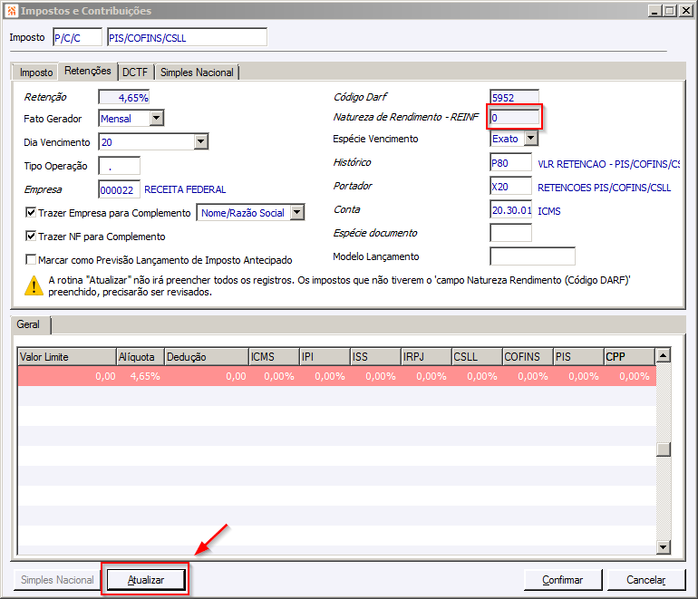
Task: Click the ICMS column header
Action: [274, 357]
